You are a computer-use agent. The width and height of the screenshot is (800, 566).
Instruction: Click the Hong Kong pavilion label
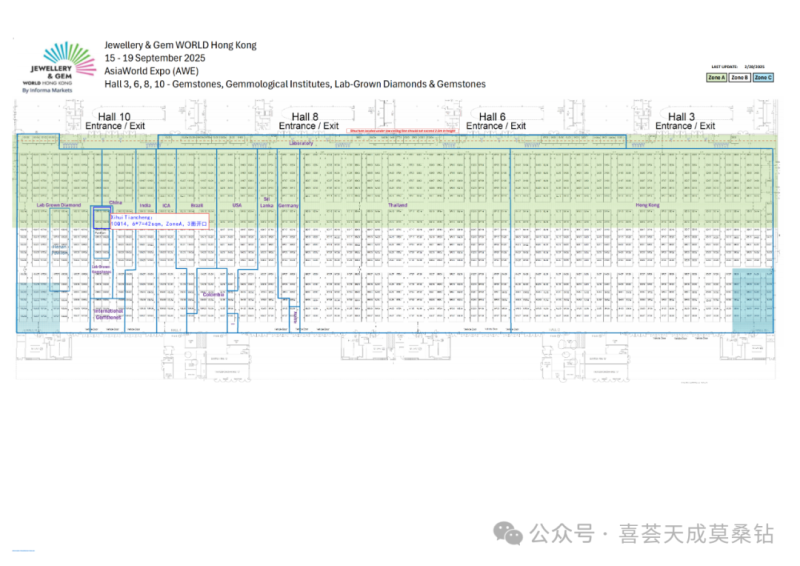(647, 205)
